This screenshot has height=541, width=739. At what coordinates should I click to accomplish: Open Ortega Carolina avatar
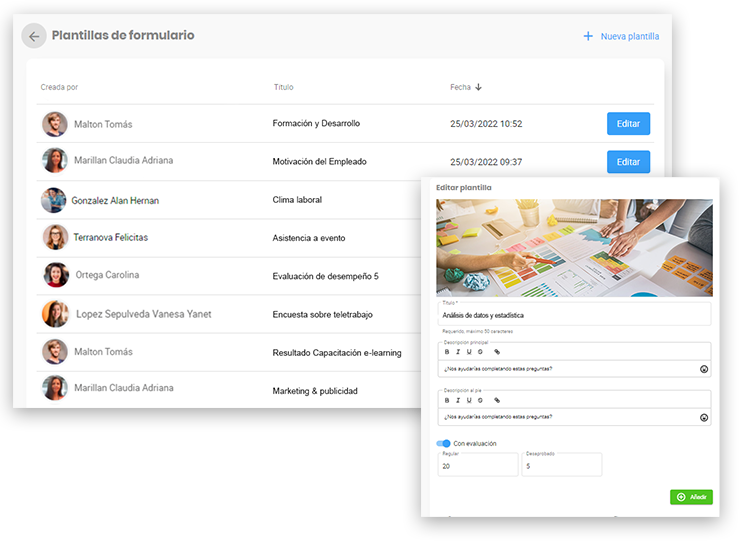tap(56, 275)
